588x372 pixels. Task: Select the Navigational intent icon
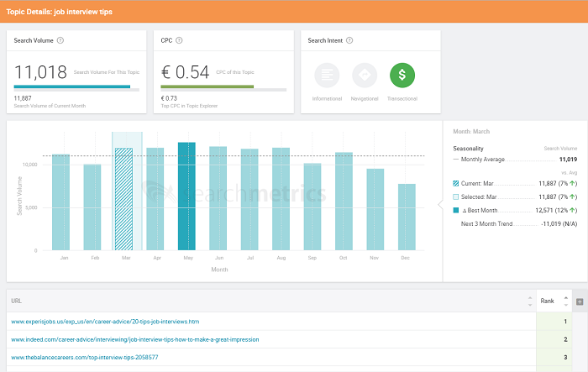tap(365, 76)
